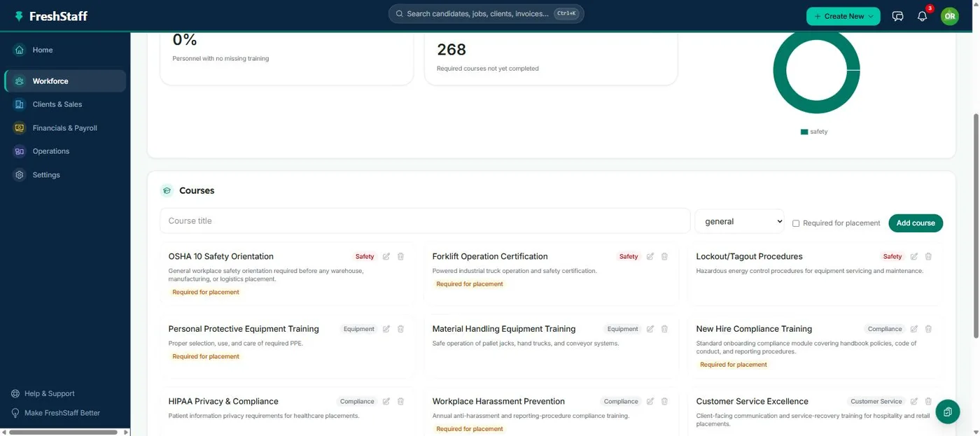This screenshot has width=980, height=436.
Task: Delete the OSHA 10 Safety Orientation course
Action: [x=400, y=257]
